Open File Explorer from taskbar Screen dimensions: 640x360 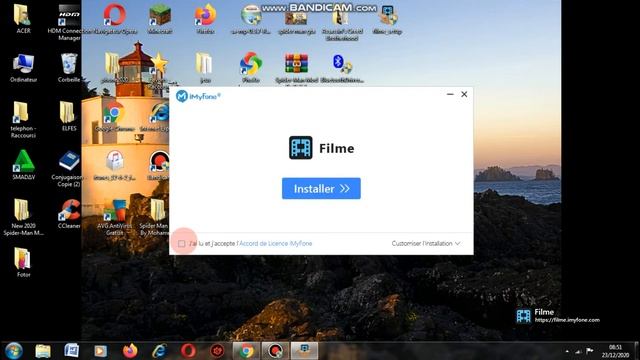(x=43, y=351)
